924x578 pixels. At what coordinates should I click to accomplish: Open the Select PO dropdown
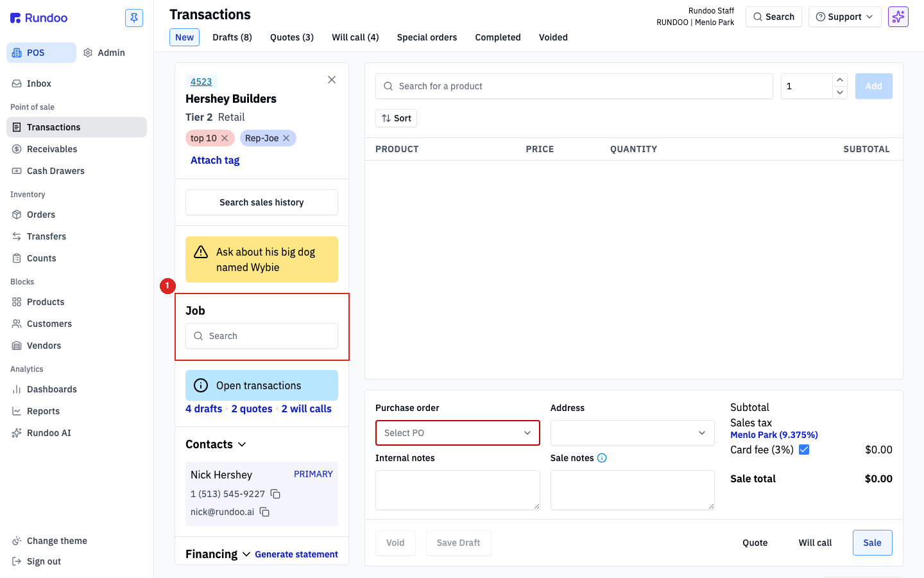tap(458, 433)
